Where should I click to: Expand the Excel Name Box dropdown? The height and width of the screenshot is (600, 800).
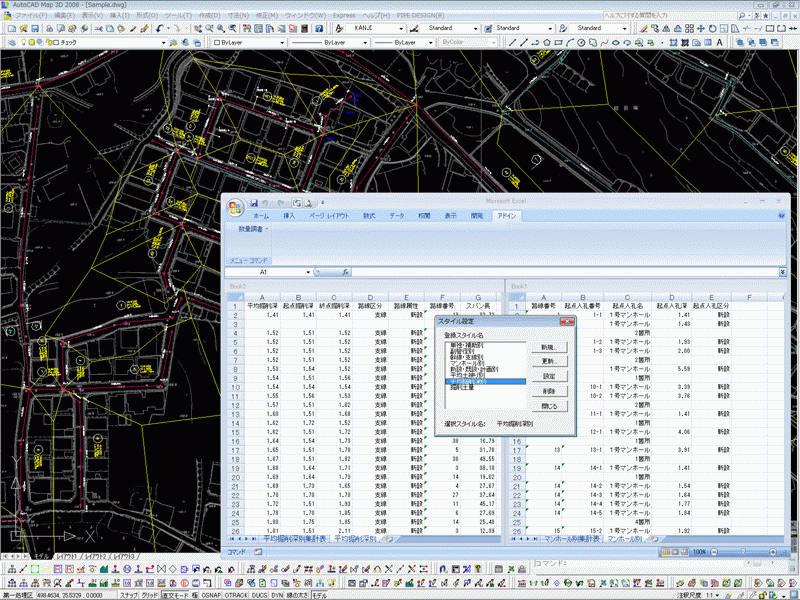[308, 271]
